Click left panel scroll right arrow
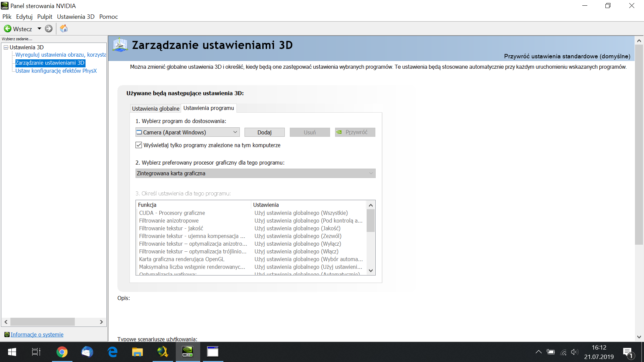This screenshot has width=644, height=362. (x=101, y=322)
